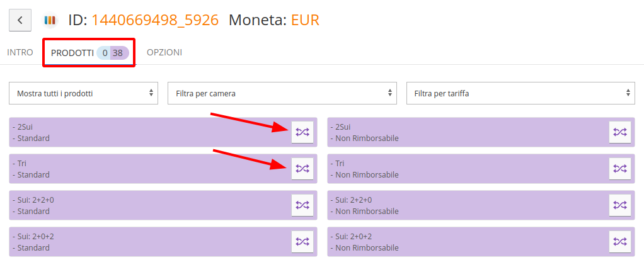Click the back arrow button
This screenshot has width=644, height=260.
pyautogui.click(x=20, y=20)
